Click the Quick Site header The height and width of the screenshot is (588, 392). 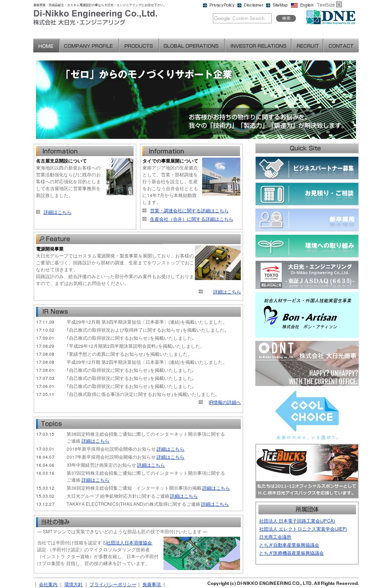pos(307,148)
